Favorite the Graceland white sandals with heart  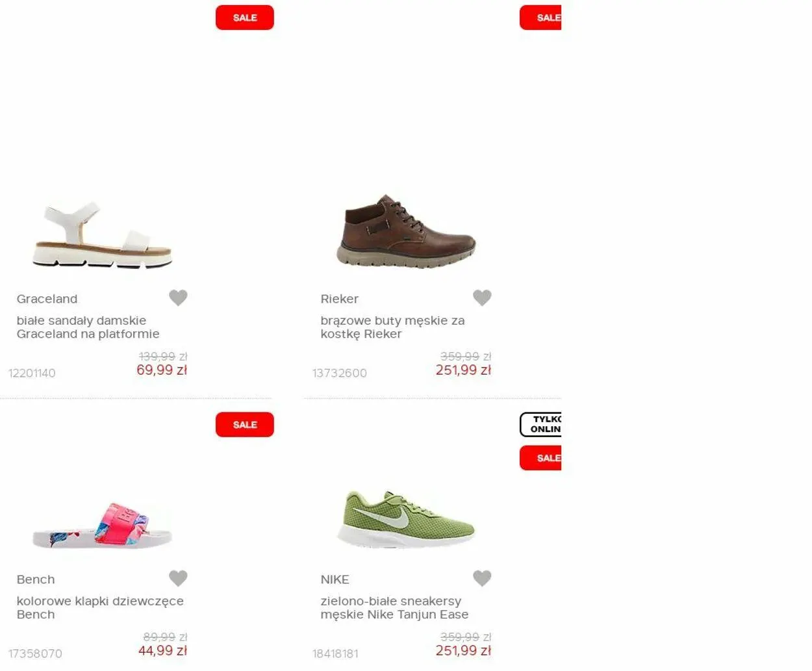coord(178,298)
